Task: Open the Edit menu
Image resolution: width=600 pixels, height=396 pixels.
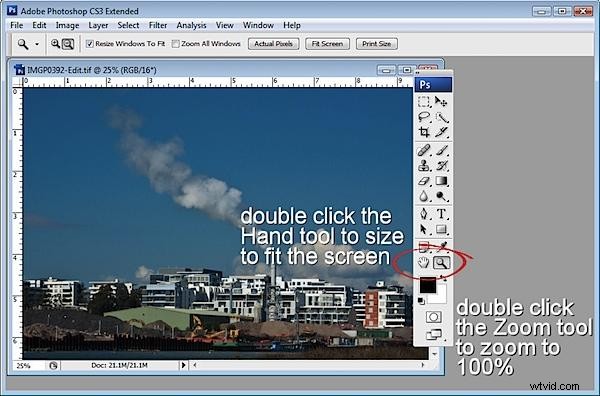Action: click(39, 25)
